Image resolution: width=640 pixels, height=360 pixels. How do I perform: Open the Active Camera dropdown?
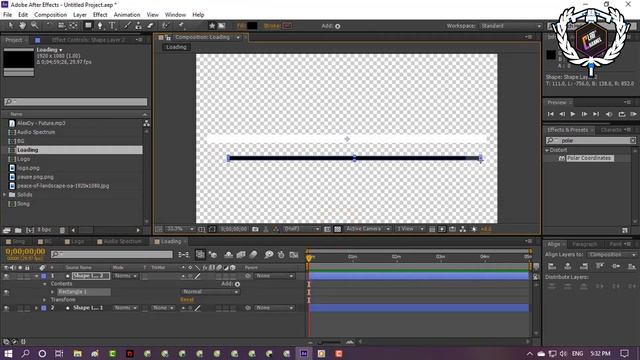pos(367,229)
